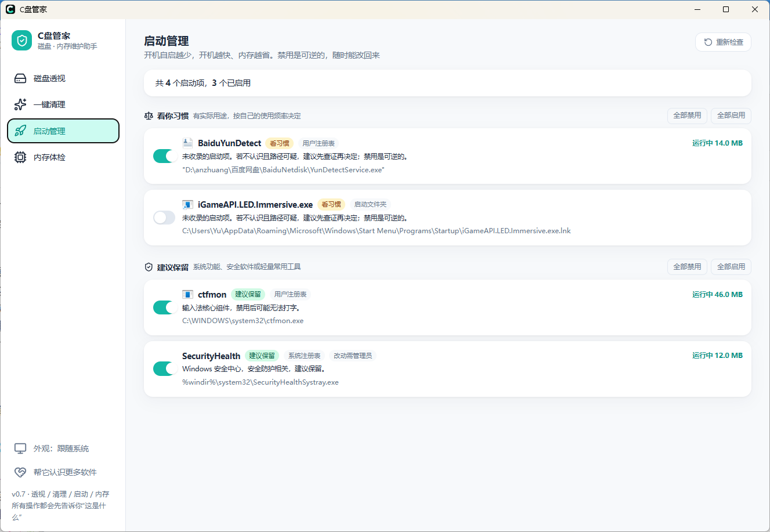
Task: Click the 启动文件夹 tag on iGameAPI row
Action: coord(370,204)
